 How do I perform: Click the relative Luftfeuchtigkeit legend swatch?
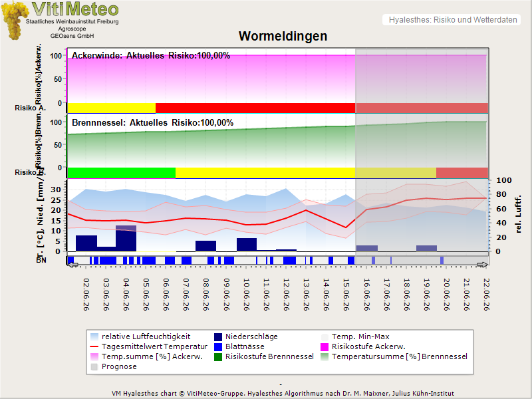click(x=94, y=336)
